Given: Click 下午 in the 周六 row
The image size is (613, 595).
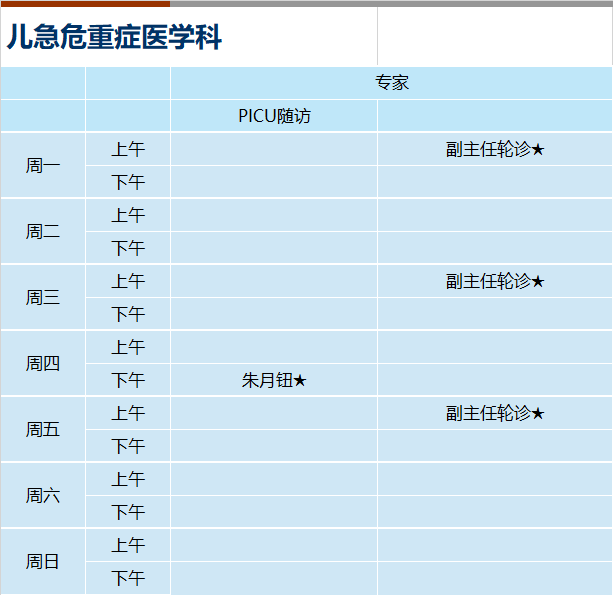Looking at the screenshot, I should click(128, 512).
